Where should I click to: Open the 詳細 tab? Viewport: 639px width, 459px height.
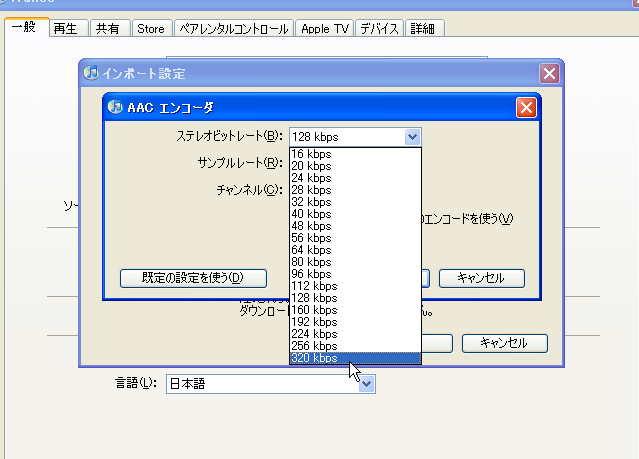tap(424, 29)
